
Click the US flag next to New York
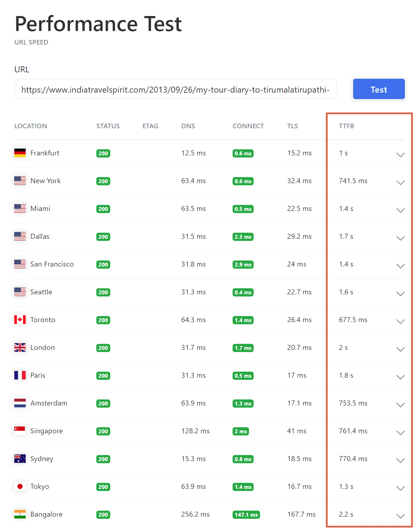click(x=20, y=181)
